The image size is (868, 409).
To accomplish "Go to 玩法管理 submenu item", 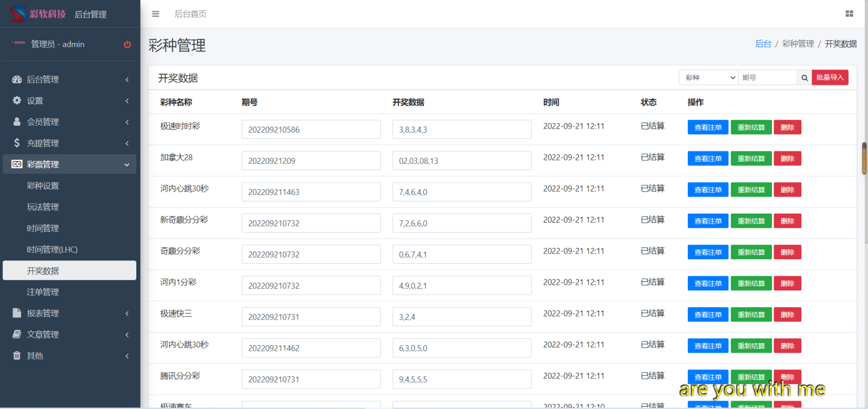I will pos(43,207).
